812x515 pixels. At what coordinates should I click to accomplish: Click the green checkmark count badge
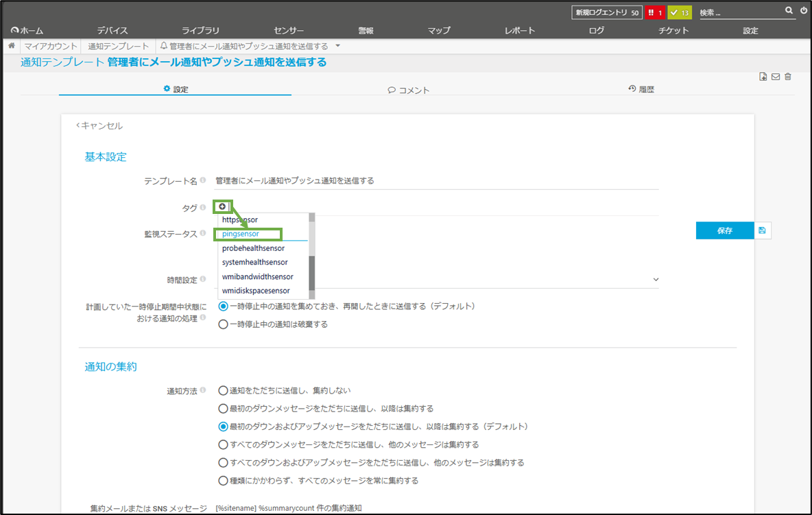point(680,12)
